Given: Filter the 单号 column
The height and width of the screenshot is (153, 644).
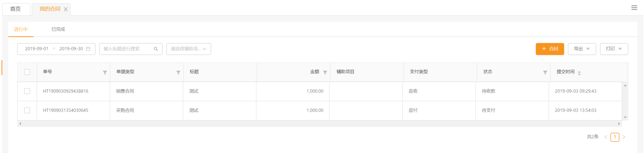Looking at the screenshot, I should coord(105,72).
